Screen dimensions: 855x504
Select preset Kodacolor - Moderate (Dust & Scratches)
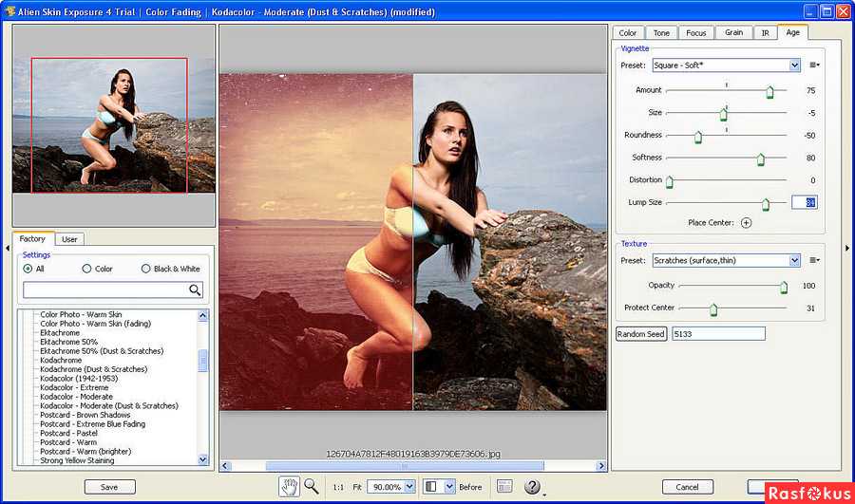(109, 406)
